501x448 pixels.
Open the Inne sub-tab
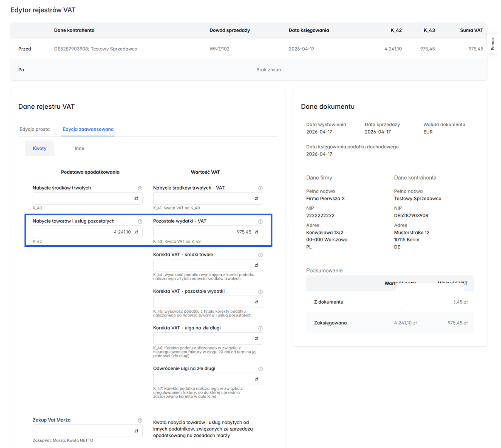click(x=79, y=149)
